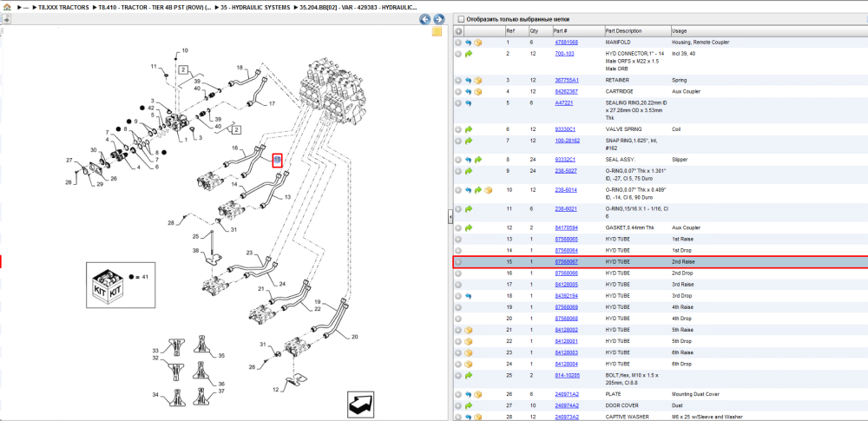Viewport: 868px width, 421px height.
Task: Click green arrow icon in HYD CONNECTOR row
Action: click(x=469, y=54)
